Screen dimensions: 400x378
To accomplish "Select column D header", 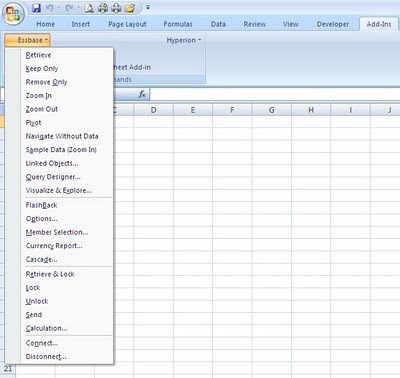I will (153, 110).
